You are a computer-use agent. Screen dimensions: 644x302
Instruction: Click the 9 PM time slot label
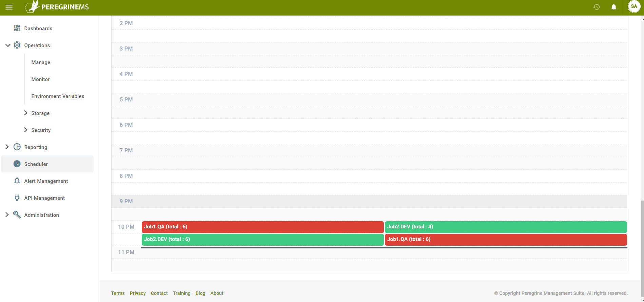126,201
